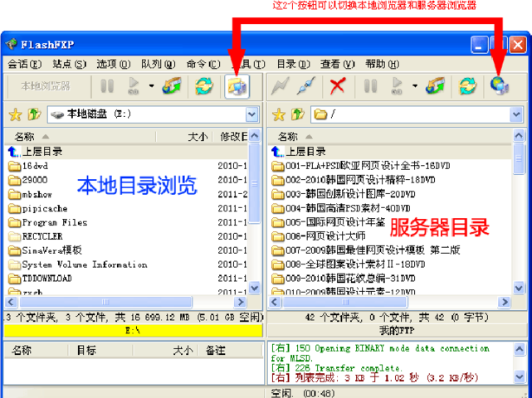
Task: Select the mbshow folder
Action: [x=30, y=194]
